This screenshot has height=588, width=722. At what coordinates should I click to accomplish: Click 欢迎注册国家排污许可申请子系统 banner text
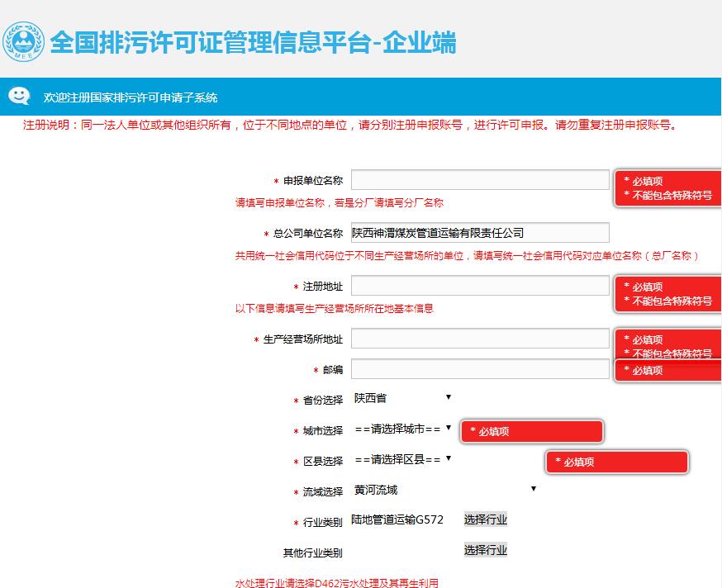point(131,97)
